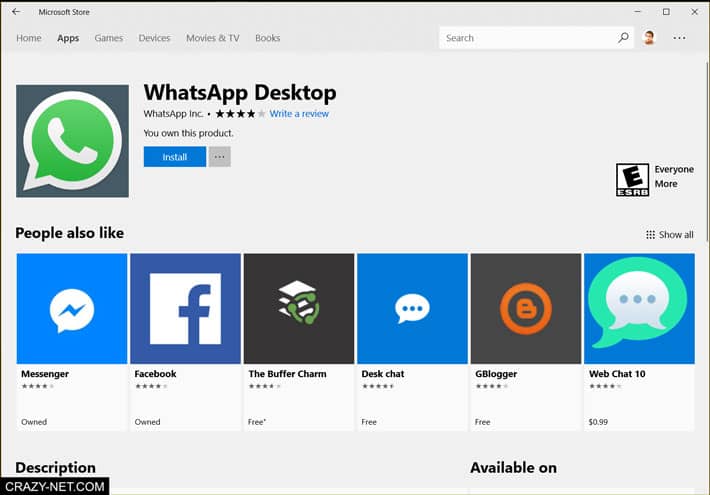
Task: Open the Home tab
Action: pyautogui.click(x=29, y=38)
